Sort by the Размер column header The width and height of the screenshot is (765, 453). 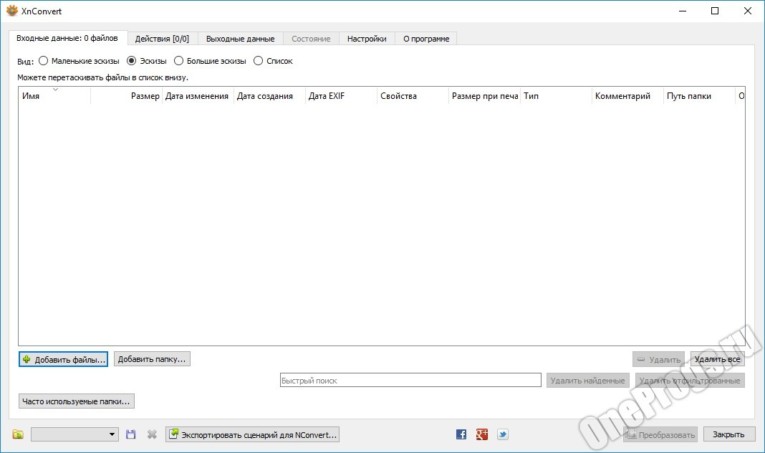[x=126, y=96]
